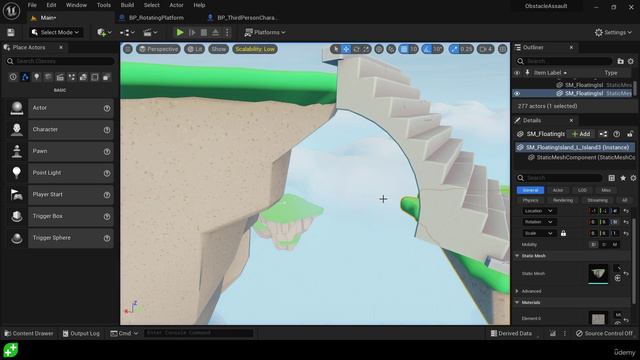Select the Point Light actor entry
This screenshot has width=640, height=360.
pos(60,173)
